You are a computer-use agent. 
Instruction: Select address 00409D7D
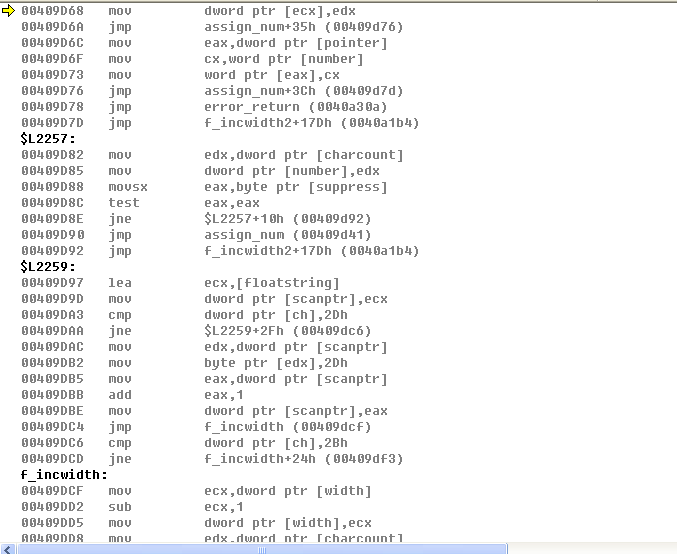(52, 123)
